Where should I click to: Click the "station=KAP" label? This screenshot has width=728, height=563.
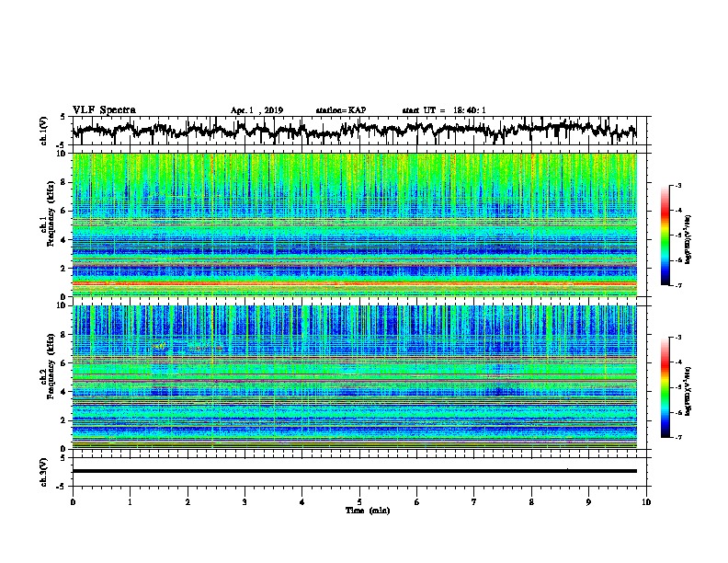click(341, 110)
